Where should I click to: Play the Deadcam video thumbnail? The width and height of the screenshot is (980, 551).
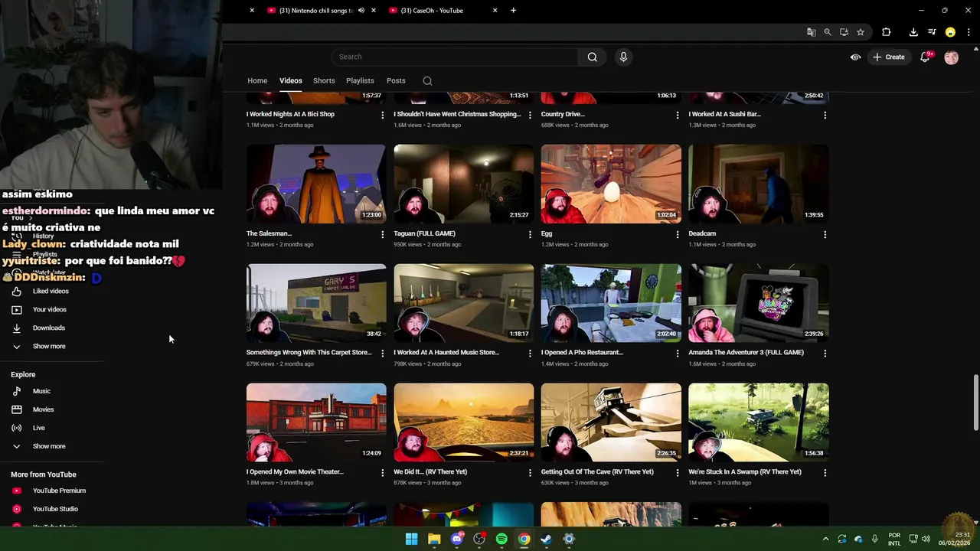point(758,184)
